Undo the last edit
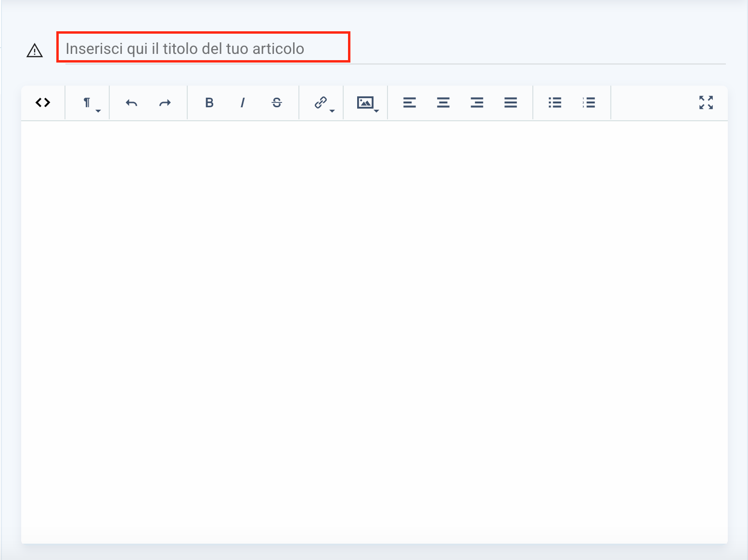 tap(131, 102)
